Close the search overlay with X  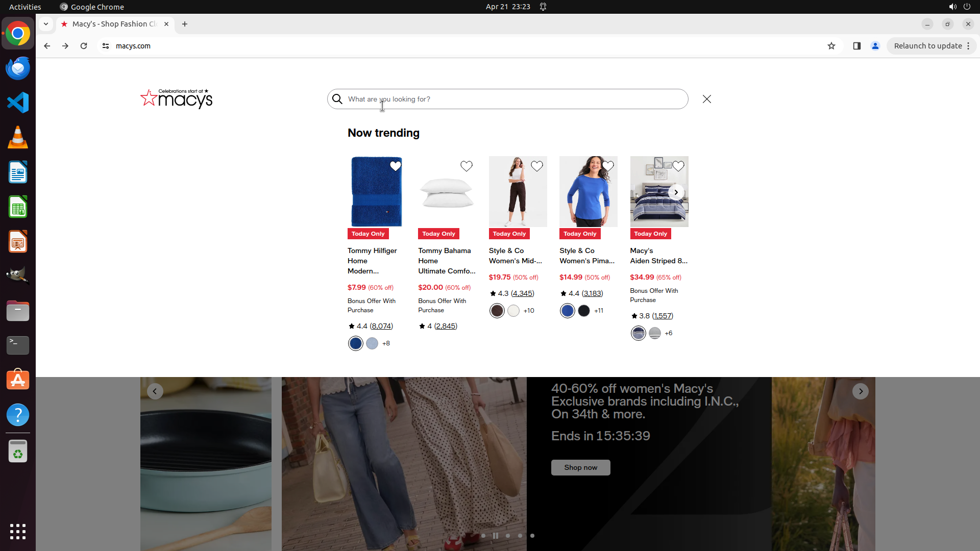pyautogui.click(x=706, y=99)
